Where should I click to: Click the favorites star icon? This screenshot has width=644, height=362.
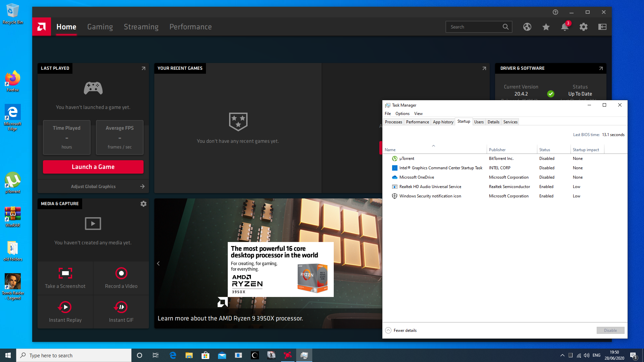[x=546, y=27]
